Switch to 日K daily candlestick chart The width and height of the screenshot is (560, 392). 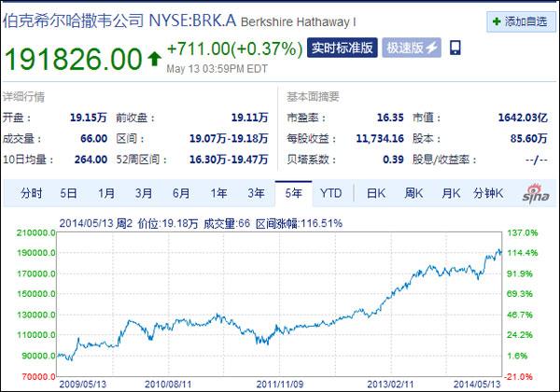point(375,193)
